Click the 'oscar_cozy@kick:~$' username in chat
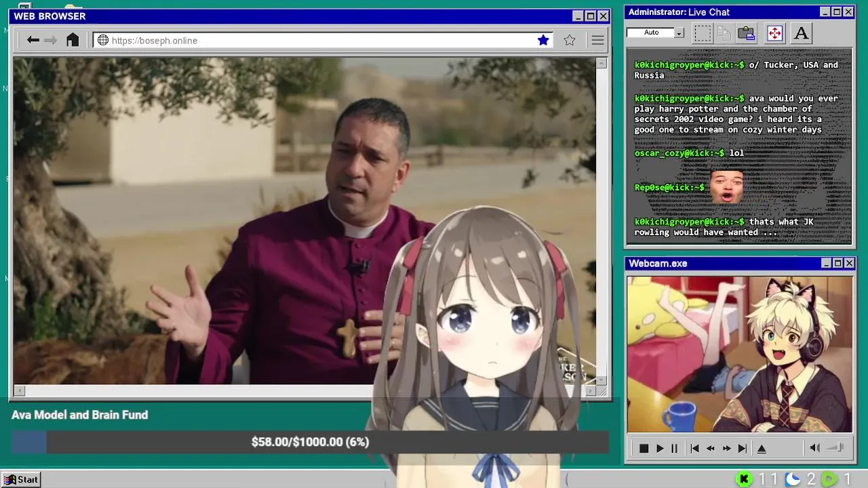This screenshot has width=868, height=488. point(679,153)
